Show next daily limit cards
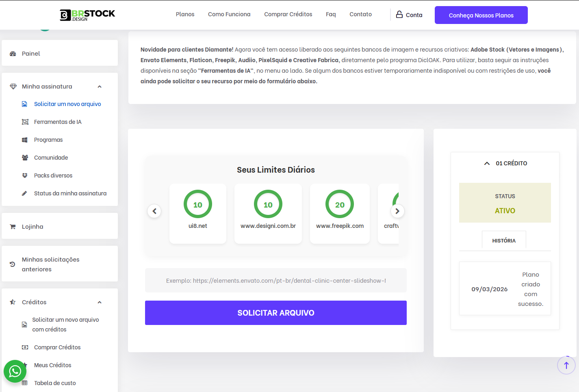 tap(397, 211)
